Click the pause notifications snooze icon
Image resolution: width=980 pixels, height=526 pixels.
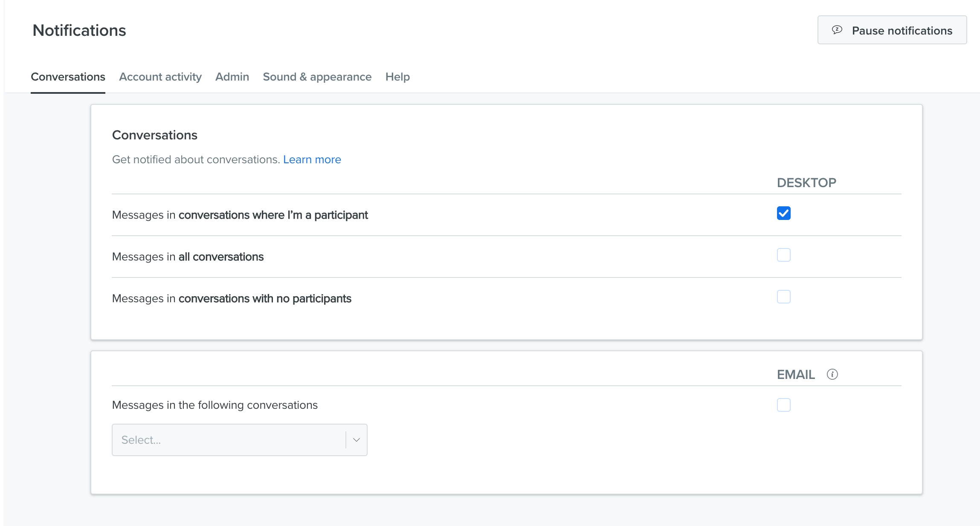(837, 30)
